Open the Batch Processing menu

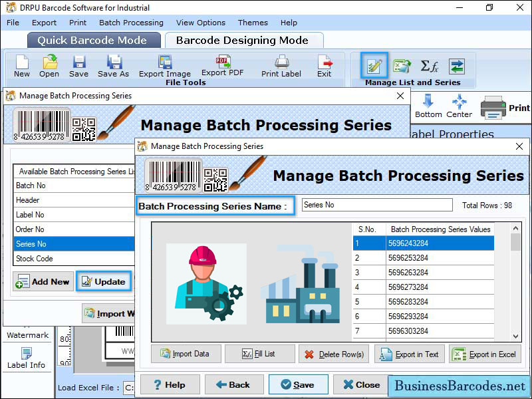click(x=131, y=23)
